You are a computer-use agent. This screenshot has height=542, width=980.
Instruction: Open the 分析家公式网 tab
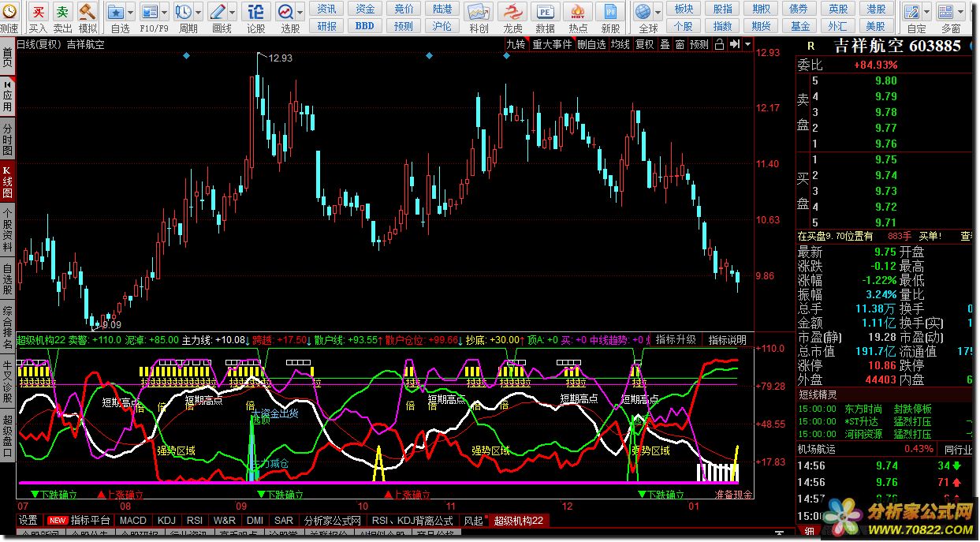333,521
